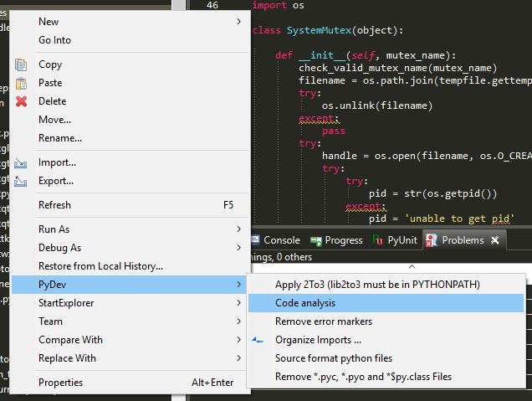The width and height of the screenshot is (532, 401).
Task: Collapse the Problems panel chevron
Action: point(412,266)
